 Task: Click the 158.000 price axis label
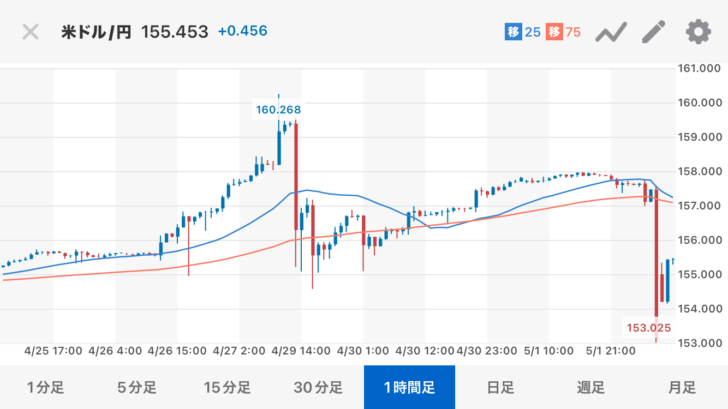pyautogui.click(x=700, y=171)
